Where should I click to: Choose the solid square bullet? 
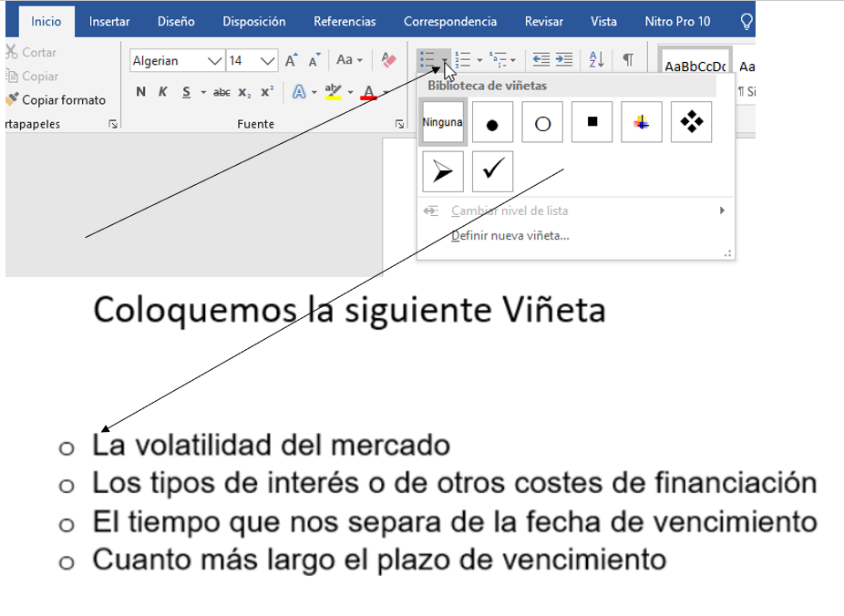[x=592, y=122]
